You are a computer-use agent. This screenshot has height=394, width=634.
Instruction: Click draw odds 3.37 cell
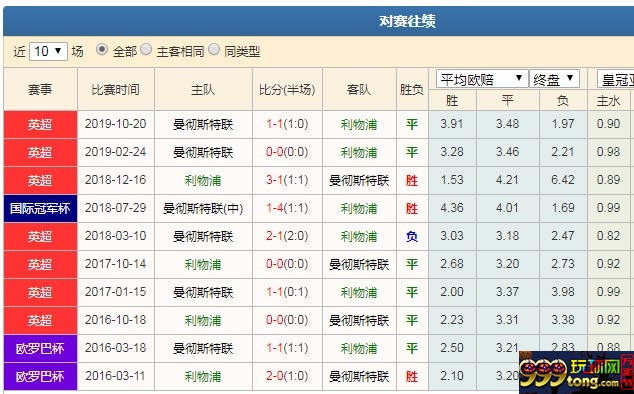pos(507,292)
